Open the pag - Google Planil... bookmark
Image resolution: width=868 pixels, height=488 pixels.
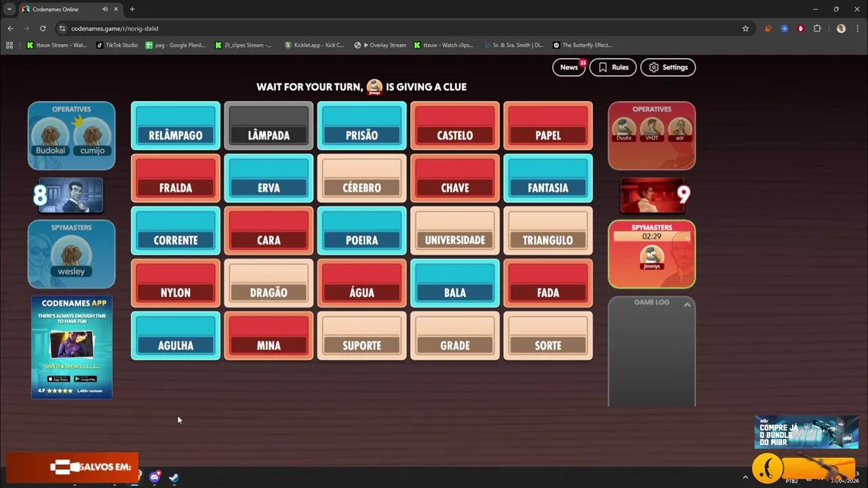tap(175, 45)
